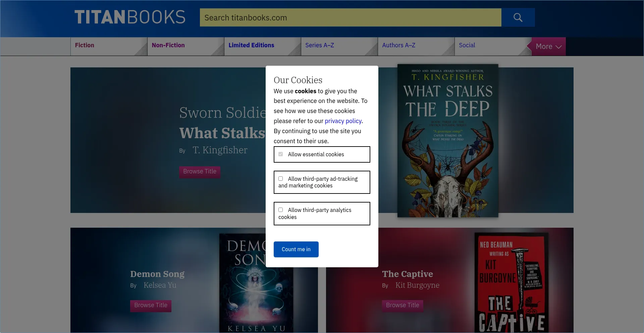
Task: Browse Title for What Stalks the Deep
Action: click(x=200, y=172)
